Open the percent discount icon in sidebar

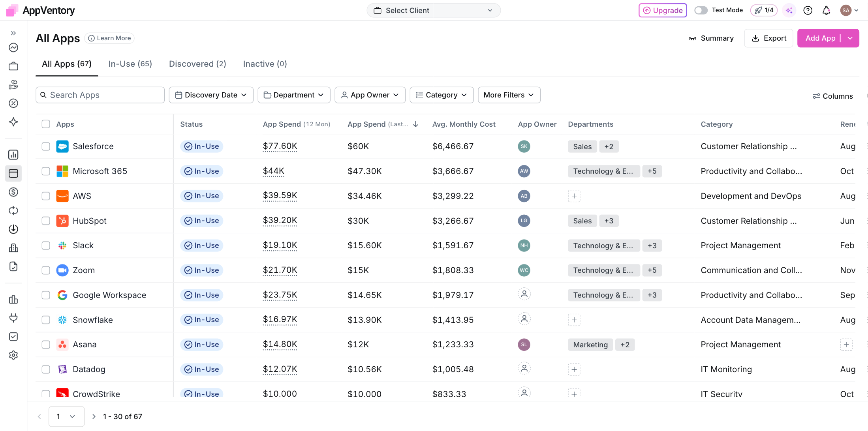[x=13, y=103]
